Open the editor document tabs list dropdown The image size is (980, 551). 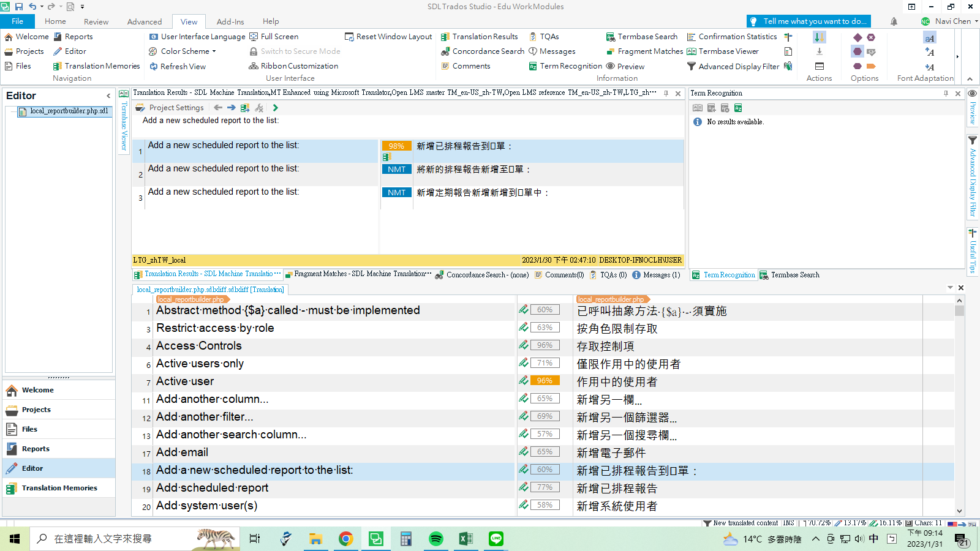[950, 288]
